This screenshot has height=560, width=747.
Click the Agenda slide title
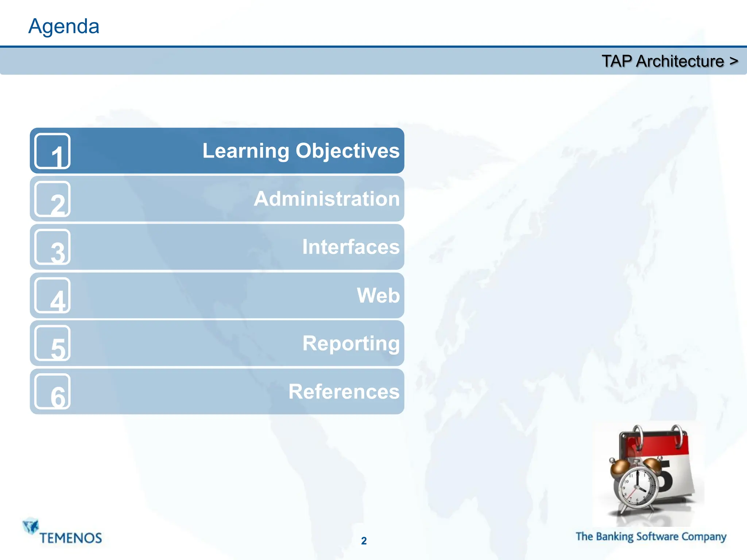coord(64,26)
